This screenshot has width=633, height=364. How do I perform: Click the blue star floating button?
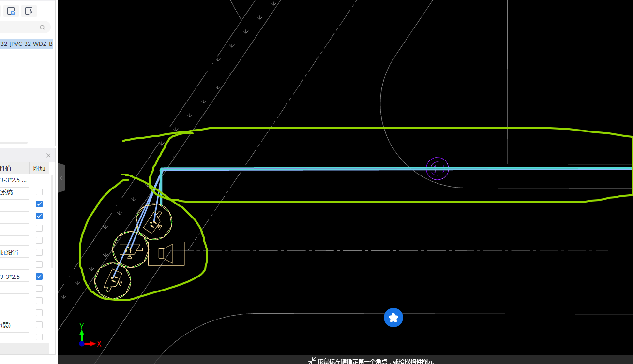click(x=393, y=318)
